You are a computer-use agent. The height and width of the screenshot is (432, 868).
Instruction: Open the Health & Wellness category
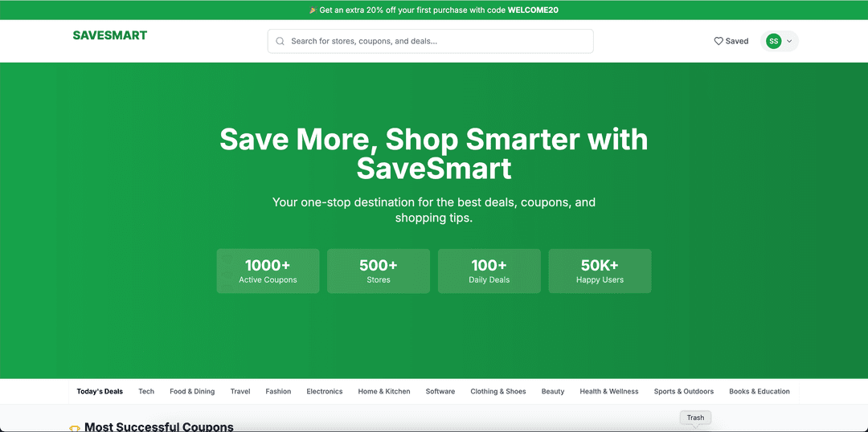click(x=609, y=391)
